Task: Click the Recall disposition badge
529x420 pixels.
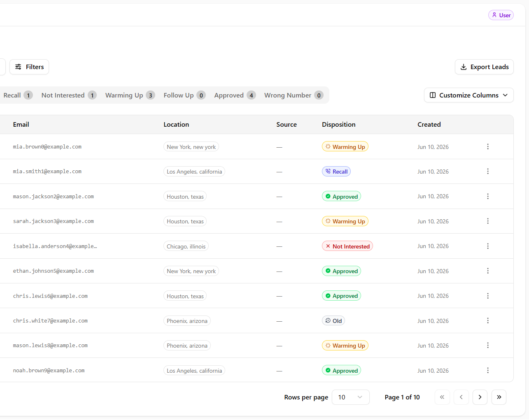Action: coord(336,172)
